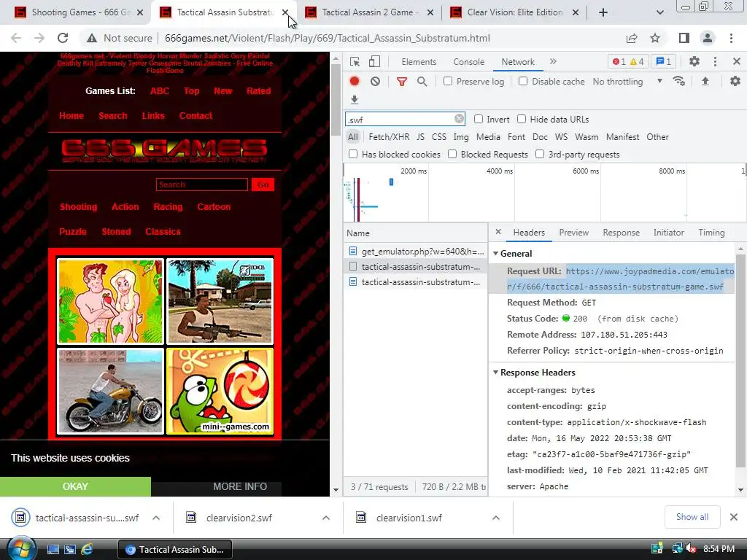Check Hide data URLs checkbox

pos(522,119)
